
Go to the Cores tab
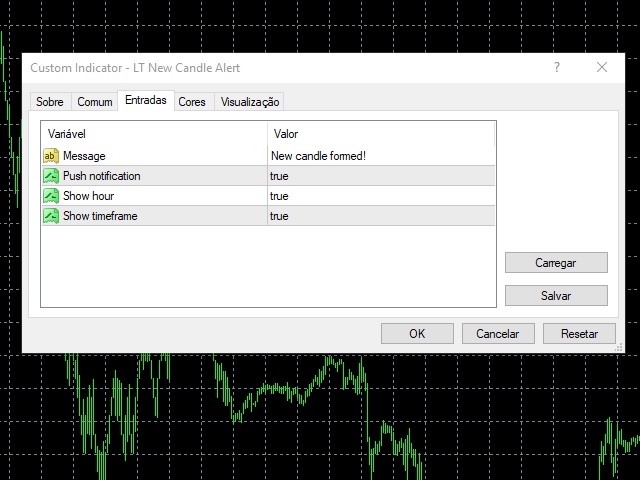pyautogui.click(x=192, y=102)
